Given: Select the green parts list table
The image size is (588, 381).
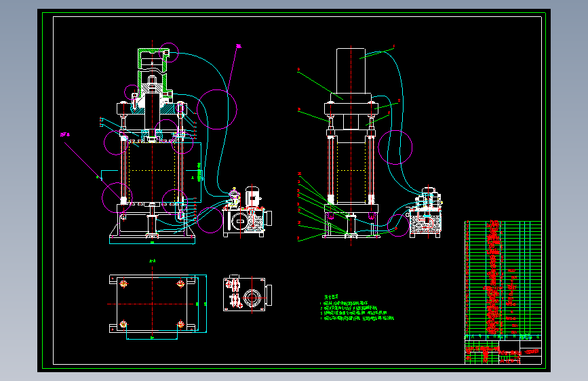Looking at the screenshot, I should (x=503, y=281).
